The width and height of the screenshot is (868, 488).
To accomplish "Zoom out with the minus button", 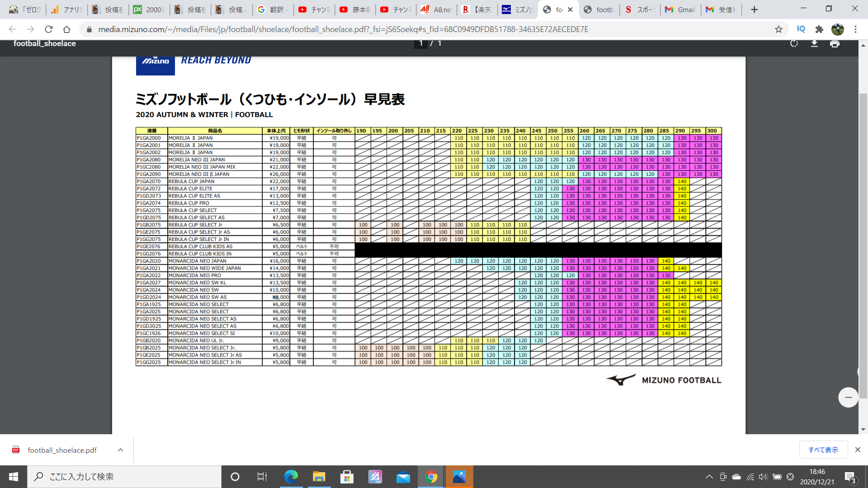I will point(848,398).
